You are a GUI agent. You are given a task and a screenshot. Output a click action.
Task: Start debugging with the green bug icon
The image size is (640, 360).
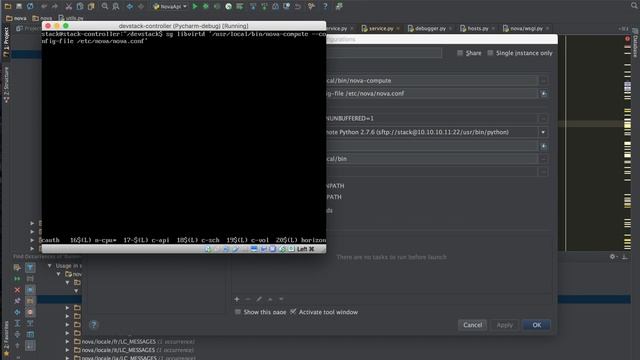point(206,6)
